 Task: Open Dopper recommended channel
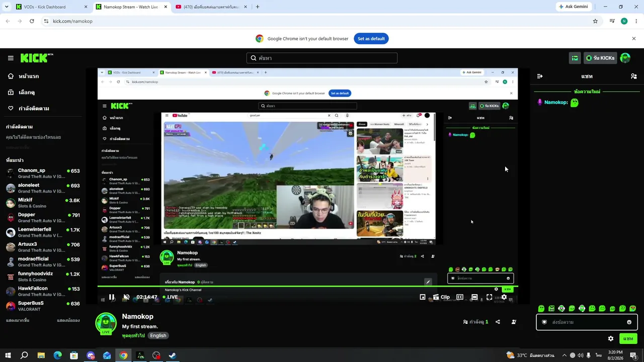click(x=43, y=218)
